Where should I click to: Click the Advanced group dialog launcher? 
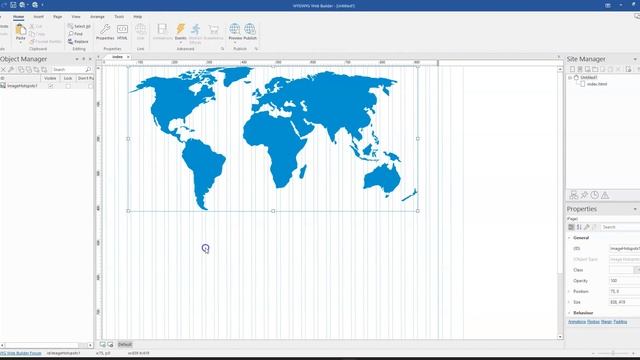point(222,49)
